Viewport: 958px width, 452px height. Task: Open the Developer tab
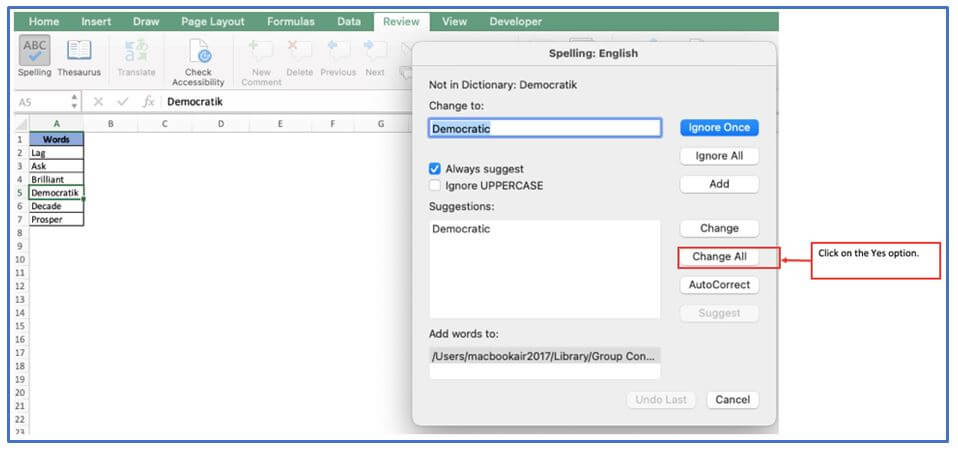(x=516, y=21)
